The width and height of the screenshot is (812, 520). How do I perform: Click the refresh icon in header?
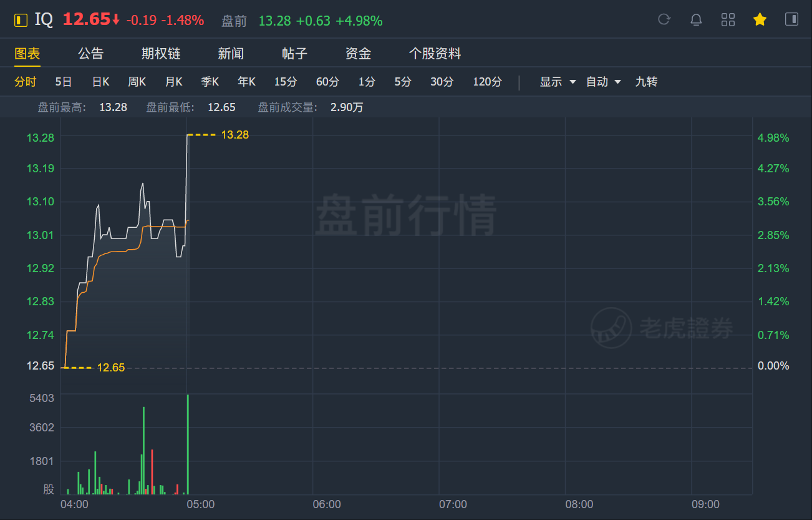(664, 19)
